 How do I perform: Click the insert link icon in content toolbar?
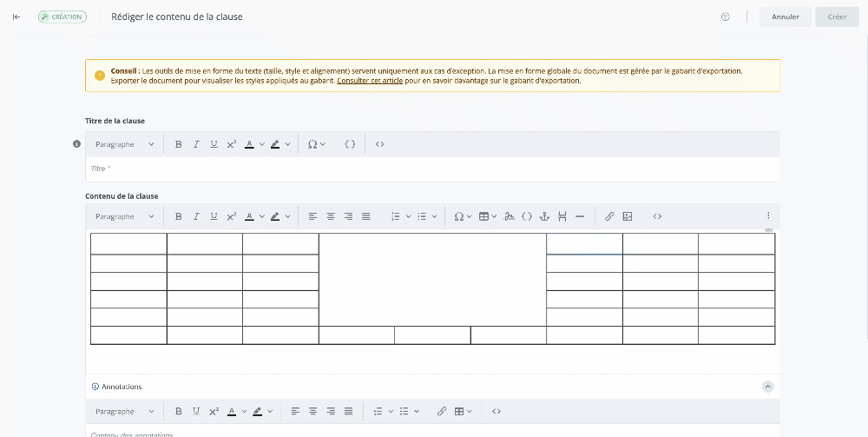click(x=609, y=216)
